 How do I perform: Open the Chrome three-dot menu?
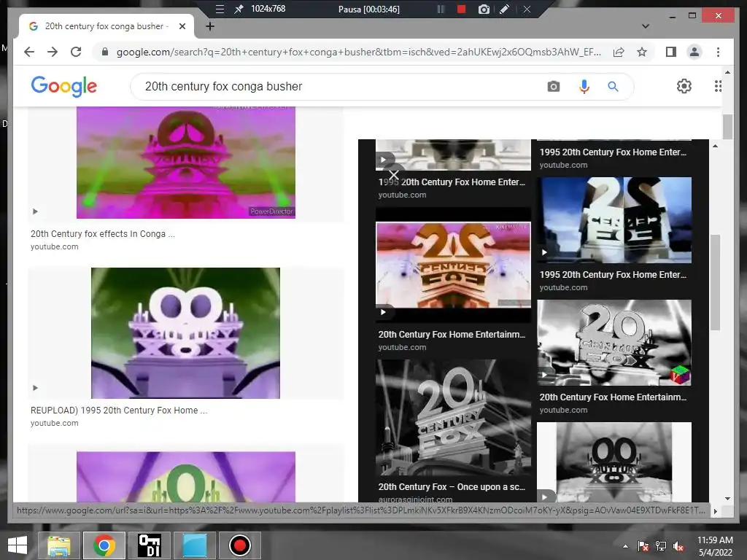pos(718,52)
